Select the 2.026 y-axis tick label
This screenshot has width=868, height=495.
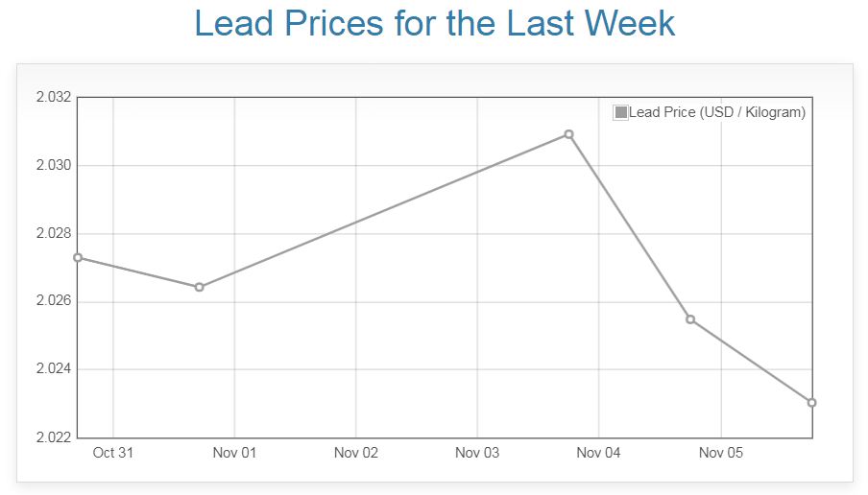click(53, 302)
